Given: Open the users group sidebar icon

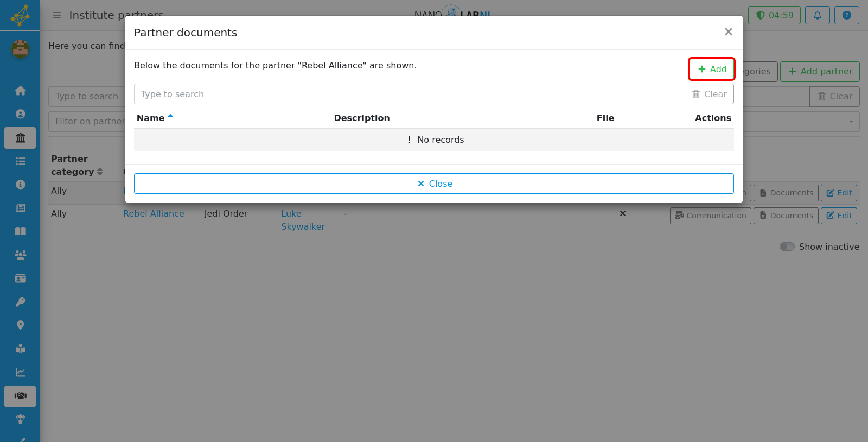Looking at the screenshot, I should coord(20,255).
